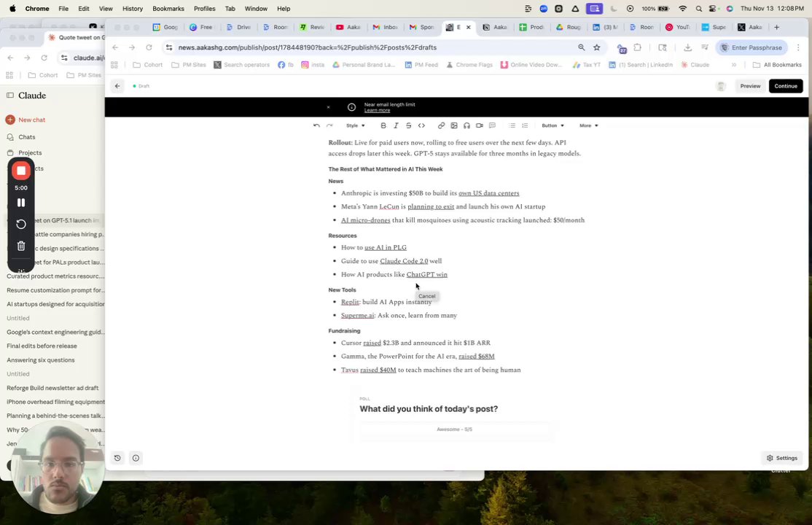Insert inline code formatting
Viewport: 812px width, 525px height.
click(x=421, y=125)
